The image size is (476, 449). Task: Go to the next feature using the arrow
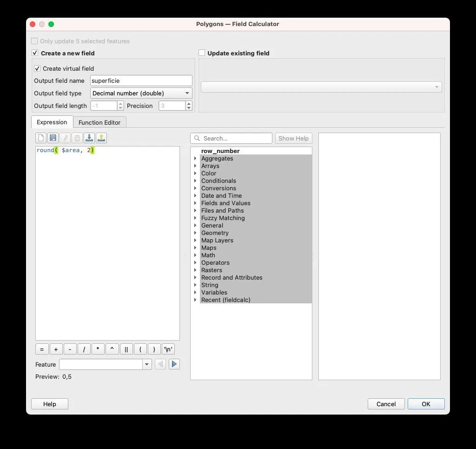pos(174,364)
